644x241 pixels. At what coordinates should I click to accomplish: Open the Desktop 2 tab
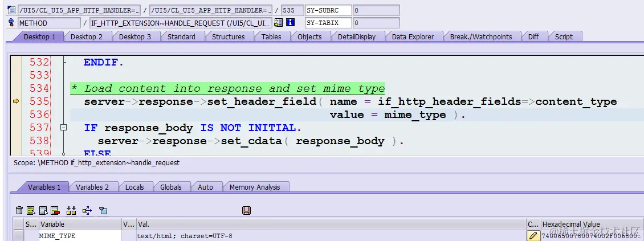[x=87, y=36]
